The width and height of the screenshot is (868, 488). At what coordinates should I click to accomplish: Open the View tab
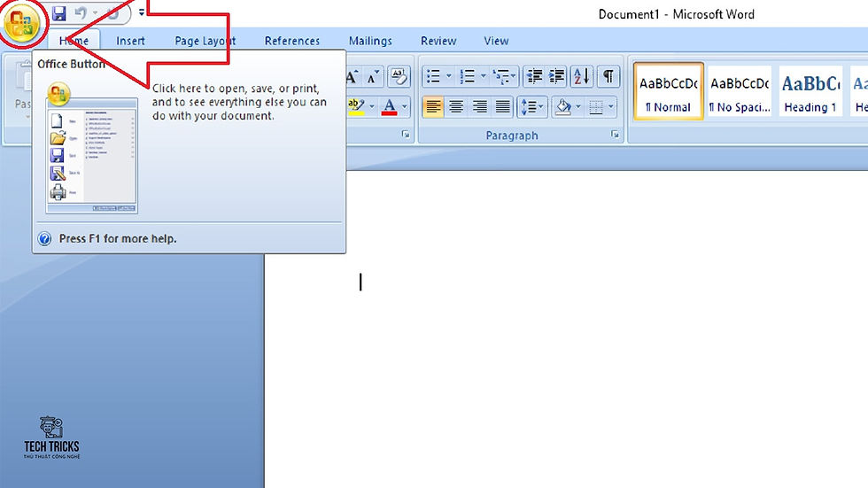tap(496, 41)
